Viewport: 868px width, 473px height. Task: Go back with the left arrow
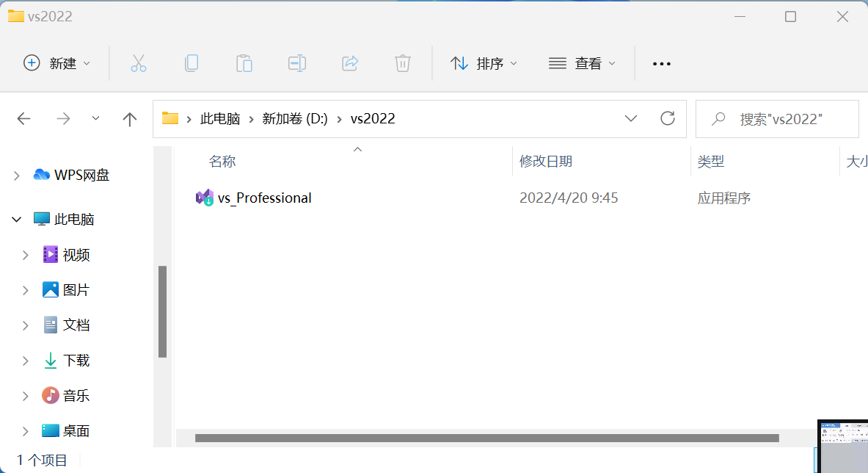tap(23, 118)
